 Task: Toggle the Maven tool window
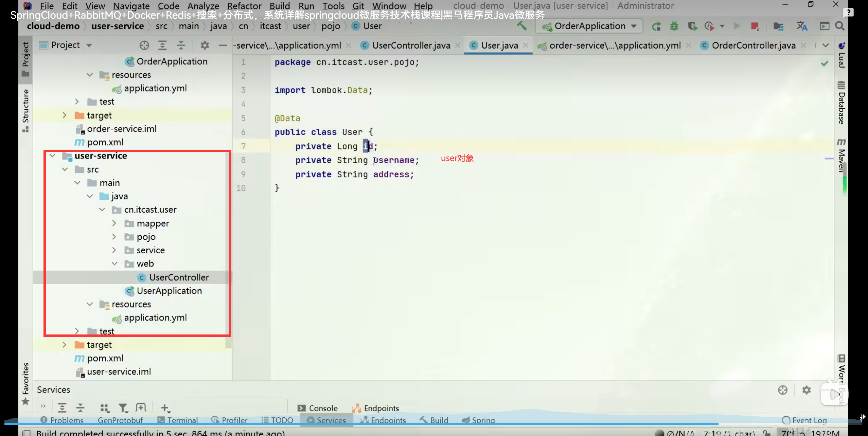[x=842, y=156]
